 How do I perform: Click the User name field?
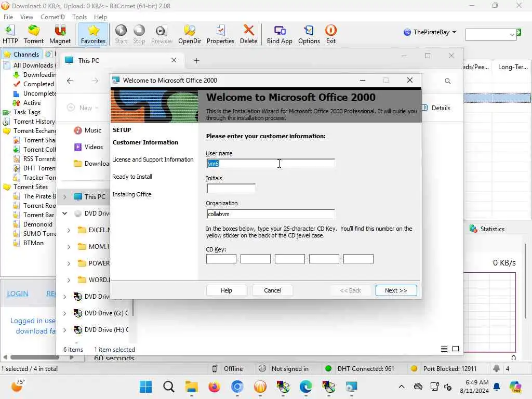[x=270, y=164]
